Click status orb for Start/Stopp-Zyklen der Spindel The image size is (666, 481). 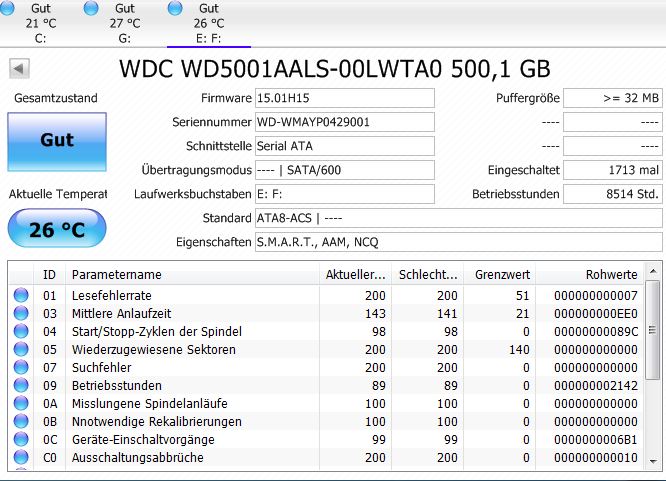[21, 331]
